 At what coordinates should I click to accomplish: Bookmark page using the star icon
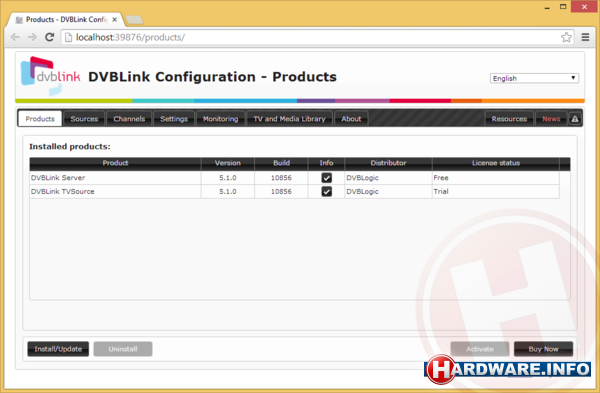pos(566,37)
